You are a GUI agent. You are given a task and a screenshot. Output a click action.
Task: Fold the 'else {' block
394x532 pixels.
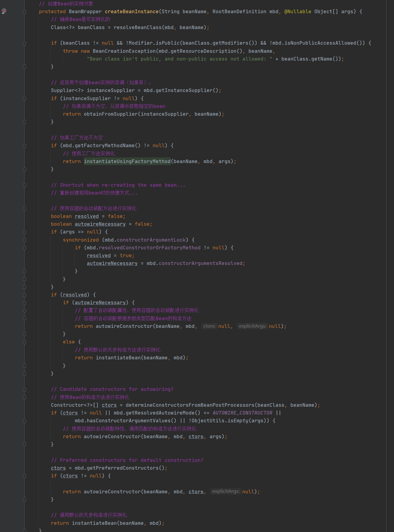tap(25, 342)
